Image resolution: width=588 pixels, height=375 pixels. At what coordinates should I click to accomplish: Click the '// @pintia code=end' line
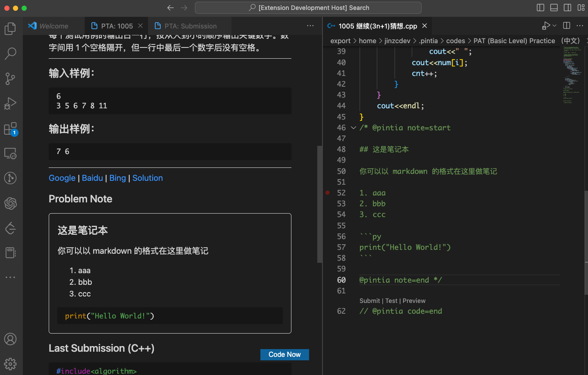(401, 311)
